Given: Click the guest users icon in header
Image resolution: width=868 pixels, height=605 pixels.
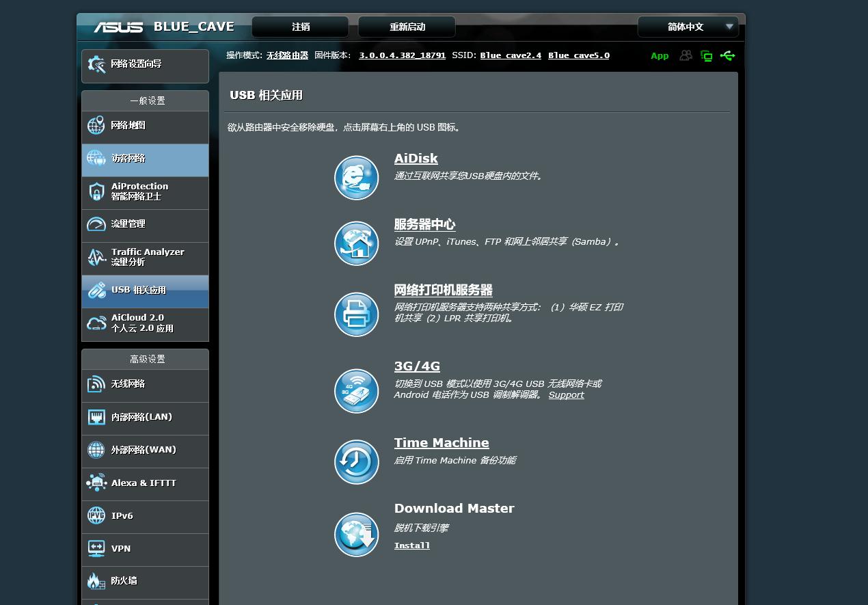Looking at the screenshot, I should [686, 55].
